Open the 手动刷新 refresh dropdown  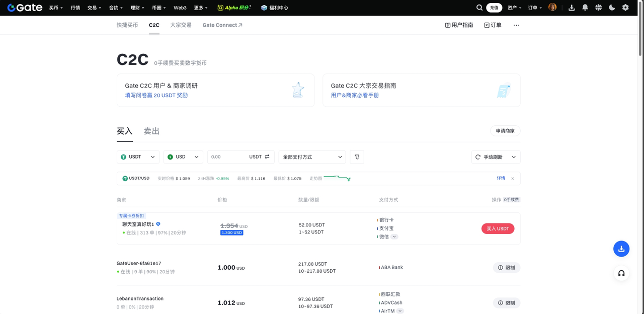(x=496, y=157)
